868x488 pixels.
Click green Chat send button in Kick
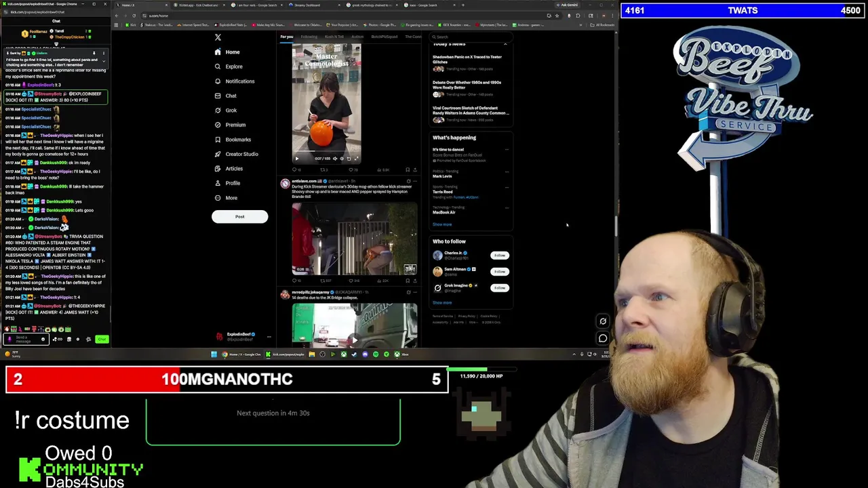point(102,339)
